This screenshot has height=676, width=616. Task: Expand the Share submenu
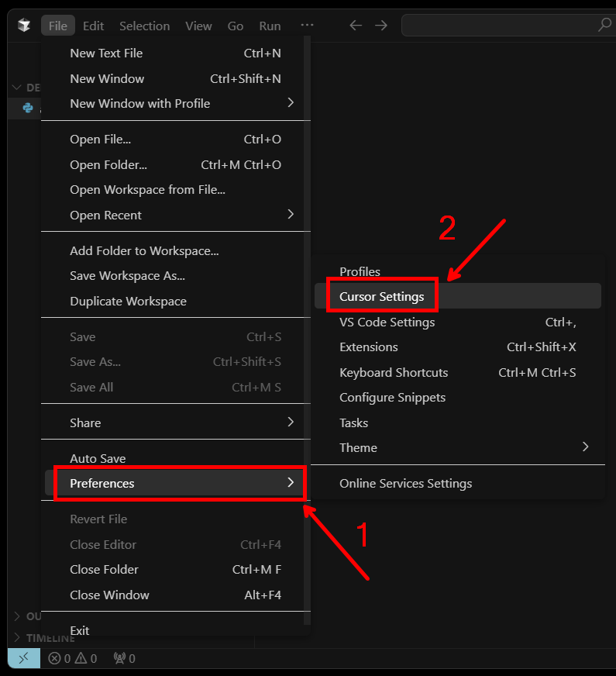(175, 422)
